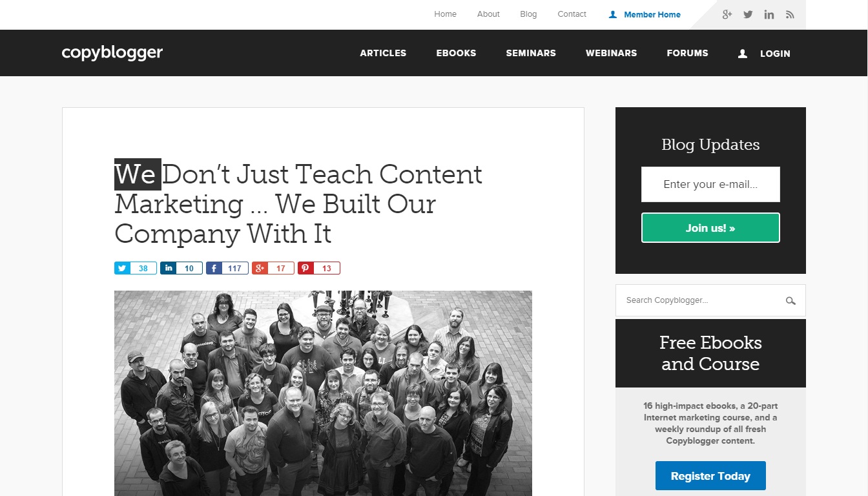Open the Google Plus icon in top bar
The image size is (868, 496).
click(727, 14)
